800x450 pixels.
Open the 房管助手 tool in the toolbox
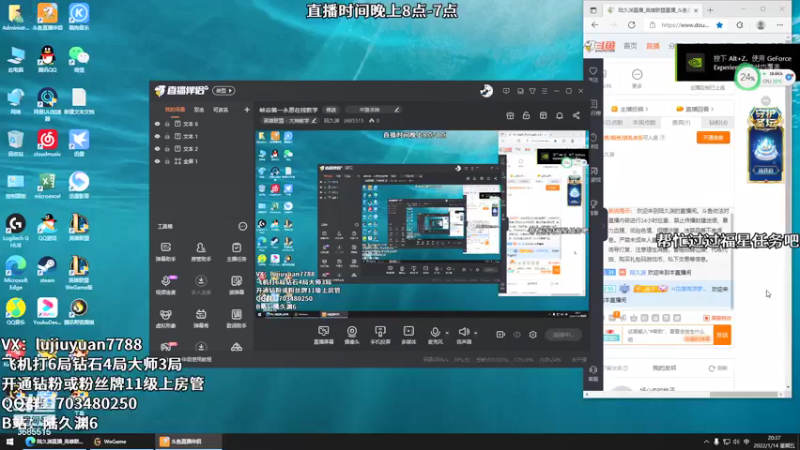pyautogui.click(x=201, y=252)
